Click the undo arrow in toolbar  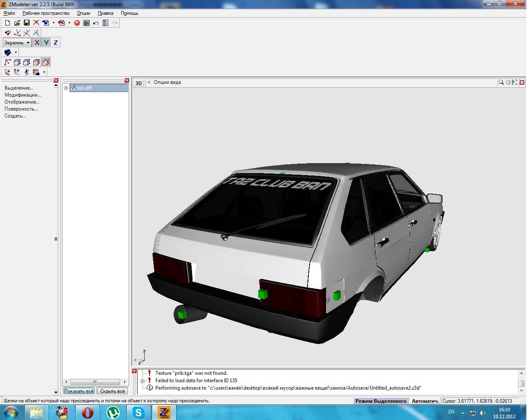point(96,23)
